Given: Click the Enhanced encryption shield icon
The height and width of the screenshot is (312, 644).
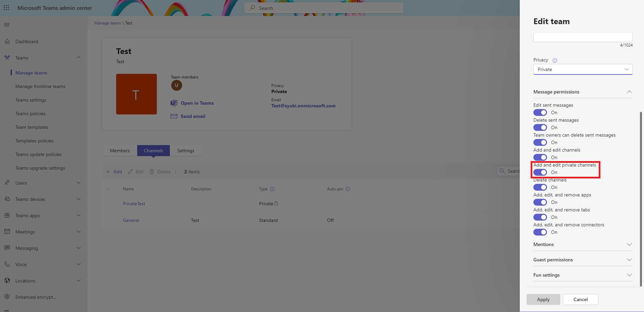Looking at the screenshot, I should [x=7, y=297].
